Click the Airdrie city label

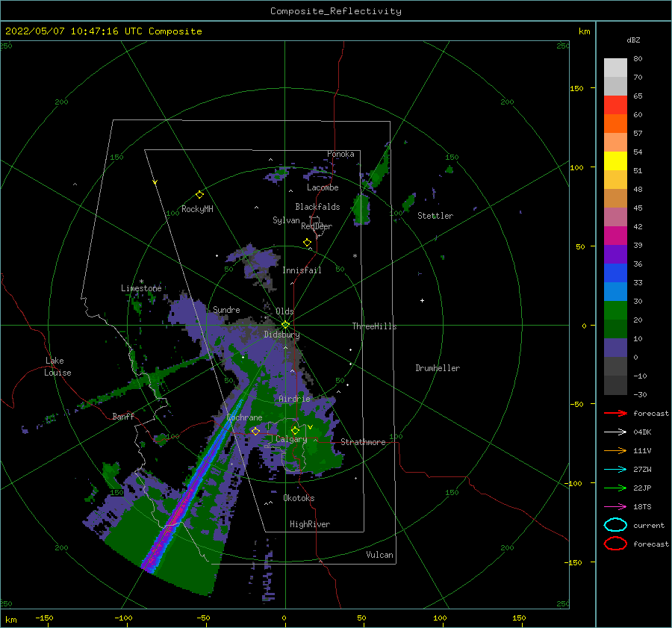(294, 399)
